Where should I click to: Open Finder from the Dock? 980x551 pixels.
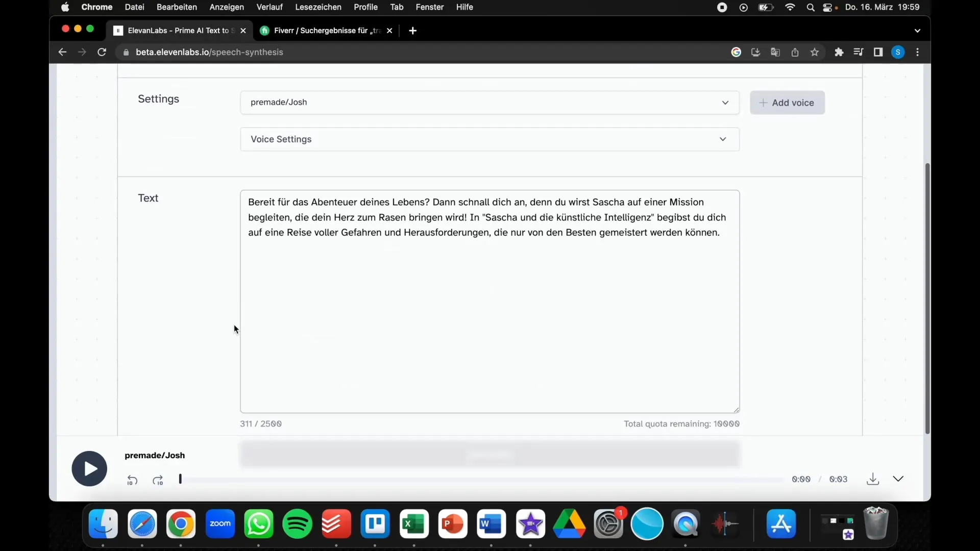click(x=104, y=524)
